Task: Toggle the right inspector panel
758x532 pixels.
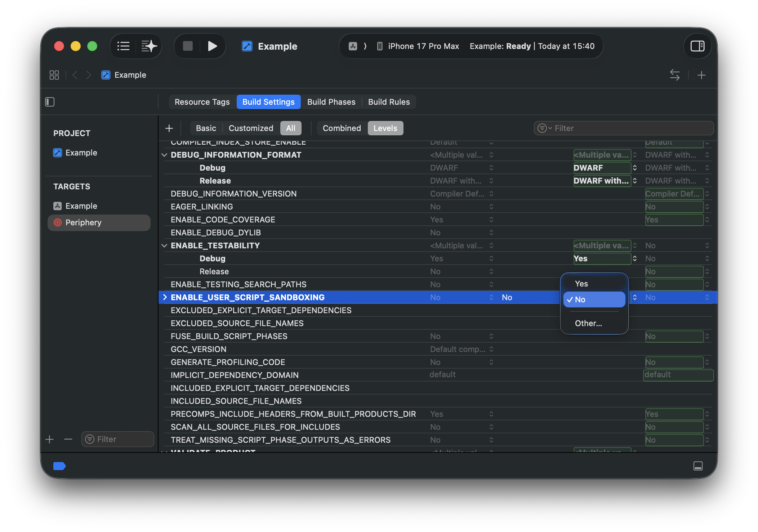Action: point(697,46)
